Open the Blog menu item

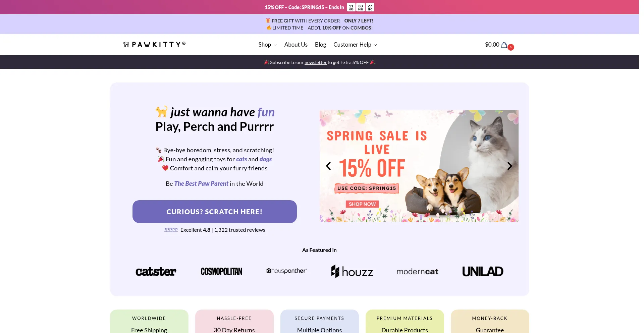click(320, 45)
